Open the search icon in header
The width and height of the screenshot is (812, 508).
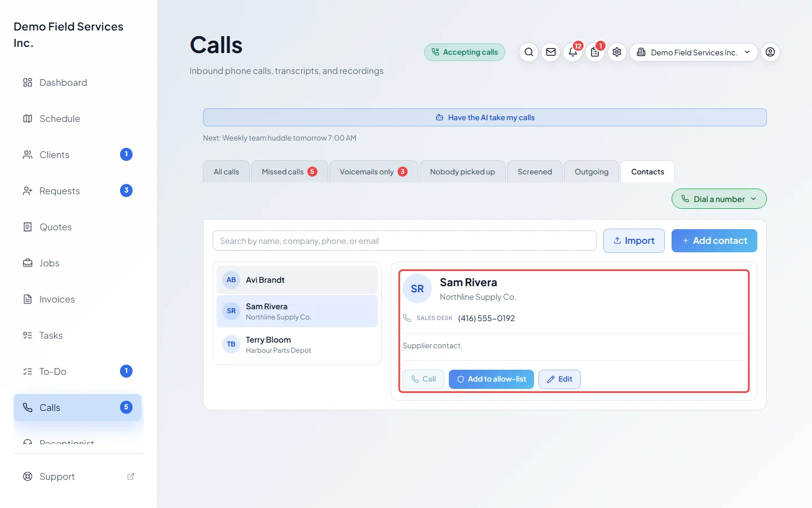point(528,52)
